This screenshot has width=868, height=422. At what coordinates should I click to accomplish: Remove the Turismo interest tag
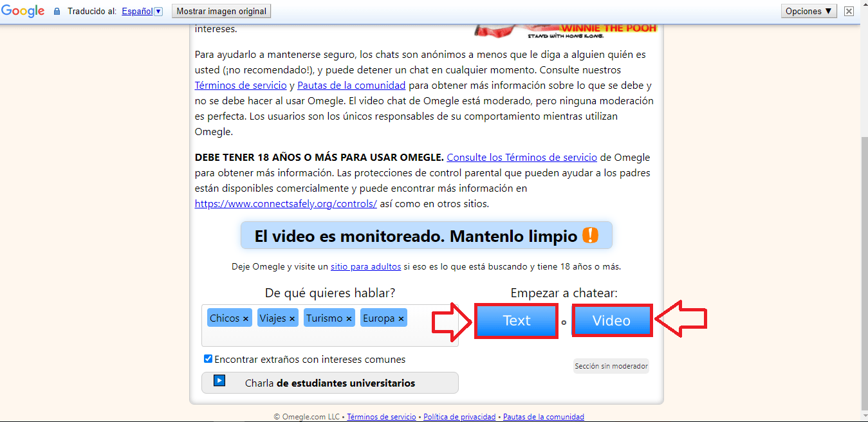349,318
